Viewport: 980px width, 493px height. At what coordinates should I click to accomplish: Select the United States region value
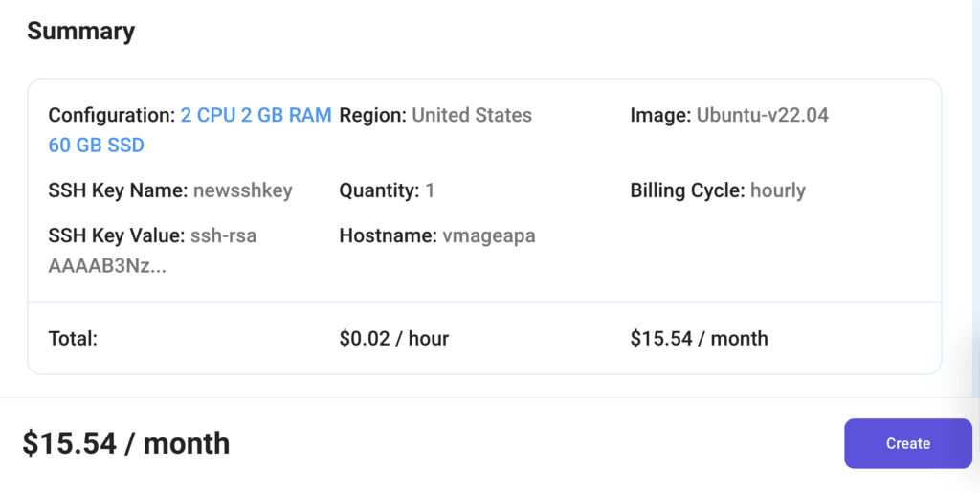tap(472, 116)
